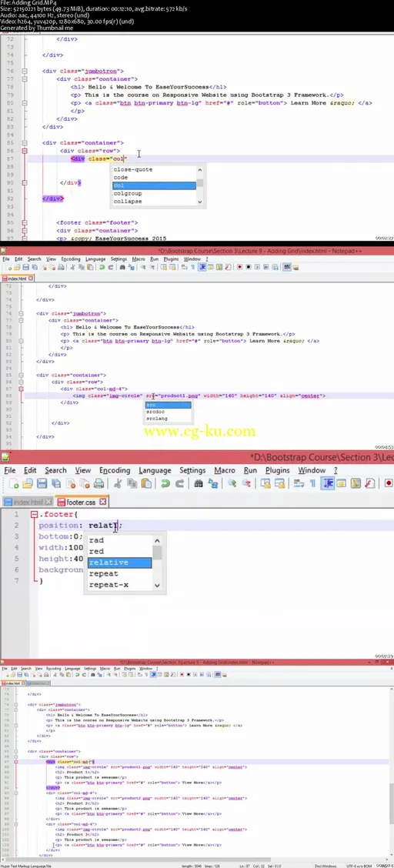Click Save All icon in footer.css window toolbar

56,484
